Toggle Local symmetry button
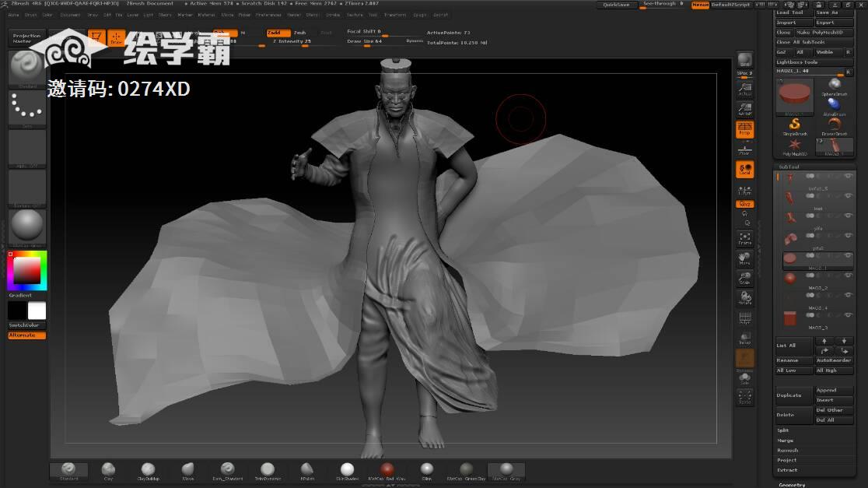The width and height of the screenshot is (868, 488). tap(744, 169)
